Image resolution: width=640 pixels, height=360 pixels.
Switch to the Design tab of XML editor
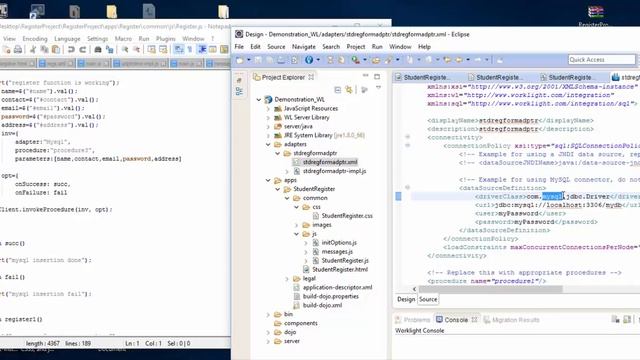406,300
